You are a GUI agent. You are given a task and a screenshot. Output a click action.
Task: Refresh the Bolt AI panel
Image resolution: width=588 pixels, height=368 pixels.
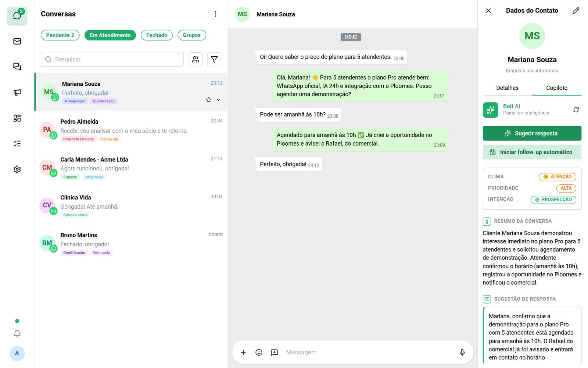pyautogui.click(x=576, y=110)
